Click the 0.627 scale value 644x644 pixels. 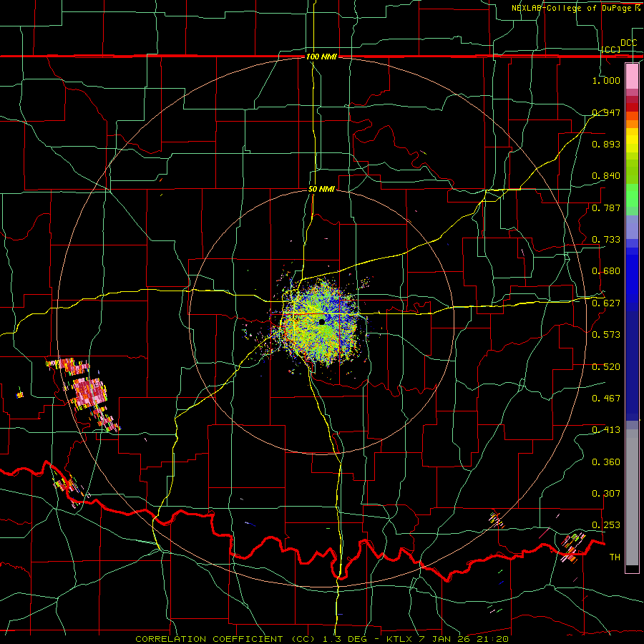tap(606, 303)
